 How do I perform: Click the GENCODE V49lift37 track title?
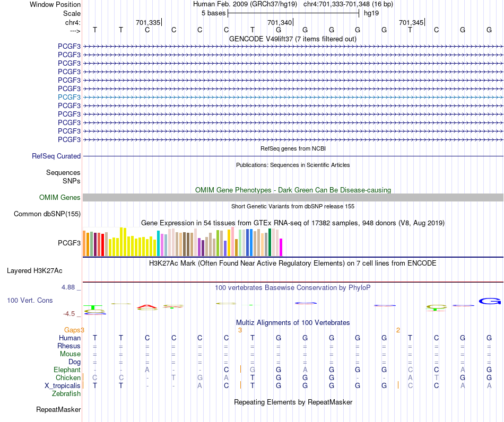tap(293, 39)
